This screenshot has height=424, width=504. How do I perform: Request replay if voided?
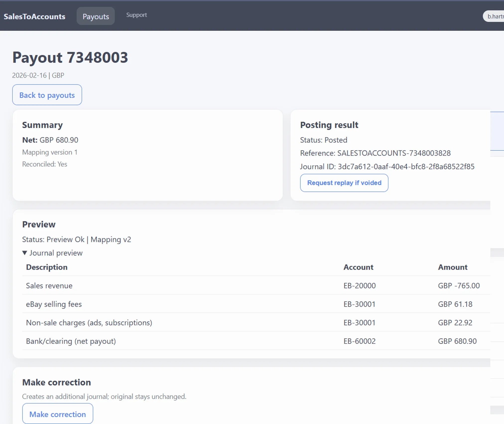(x=344, y=183)
